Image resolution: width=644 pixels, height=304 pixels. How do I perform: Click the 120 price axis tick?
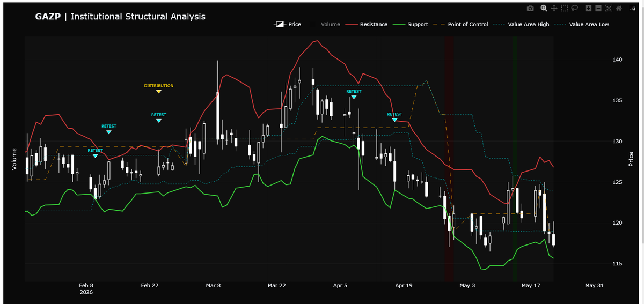pos(617,223)
